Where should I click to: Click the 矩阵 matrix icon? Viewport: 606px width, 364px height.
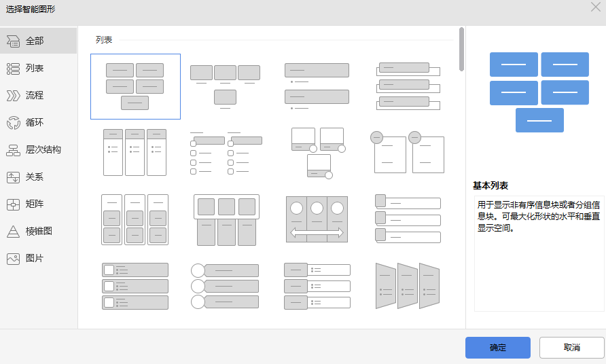(13, 204)
